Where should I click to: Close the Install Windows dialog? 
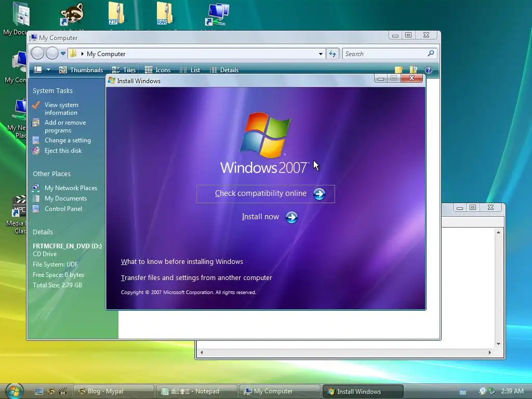pos(412,78)
